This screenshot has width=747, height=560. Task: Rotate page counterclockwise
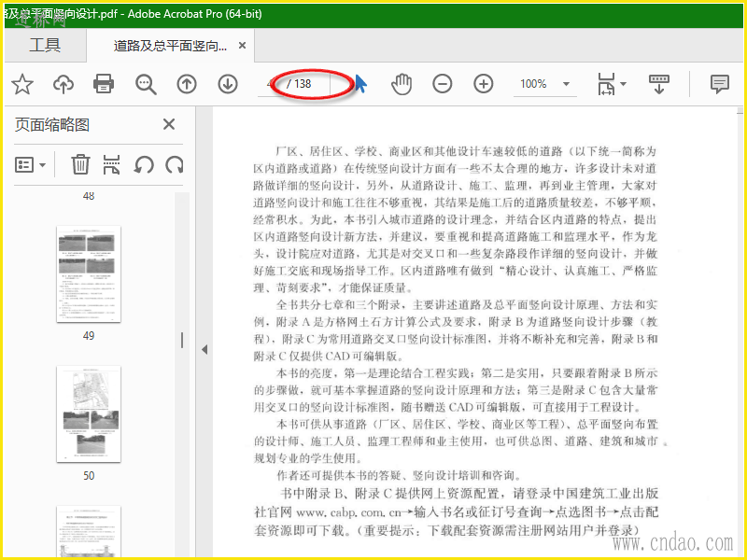click(x=144, y=165)
